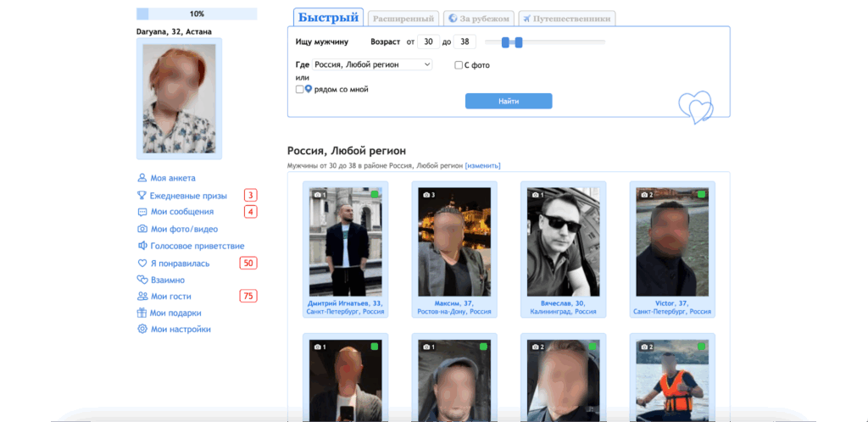Image resolution: width=868 pixels, height=422 pixels.
Task: Toggle the рядом со мной checkbox
Action: tap(299, 89)
